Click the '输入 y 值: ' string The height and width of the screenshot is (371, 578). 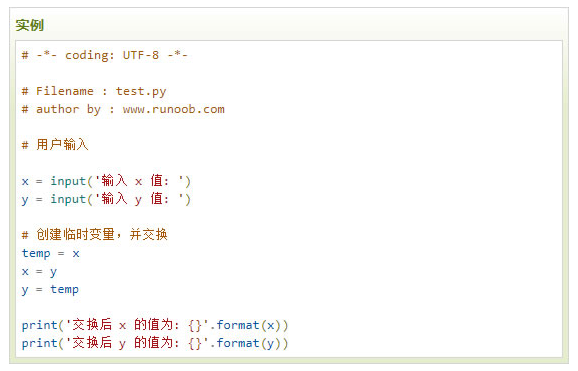point(139,199)
